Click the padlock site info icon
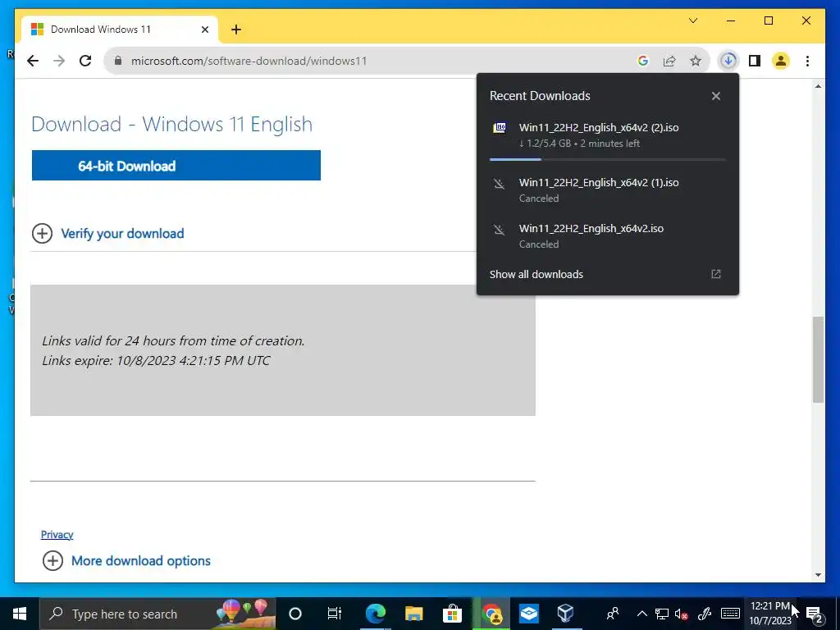Viewport: 840px width, 630px height. [x=118, y=61]
